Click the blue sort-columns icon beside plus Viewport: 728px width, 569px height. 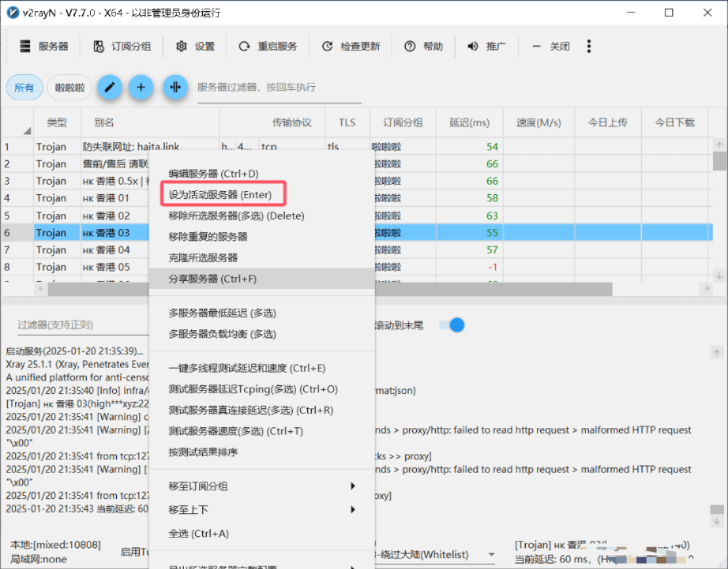point(175,87)
